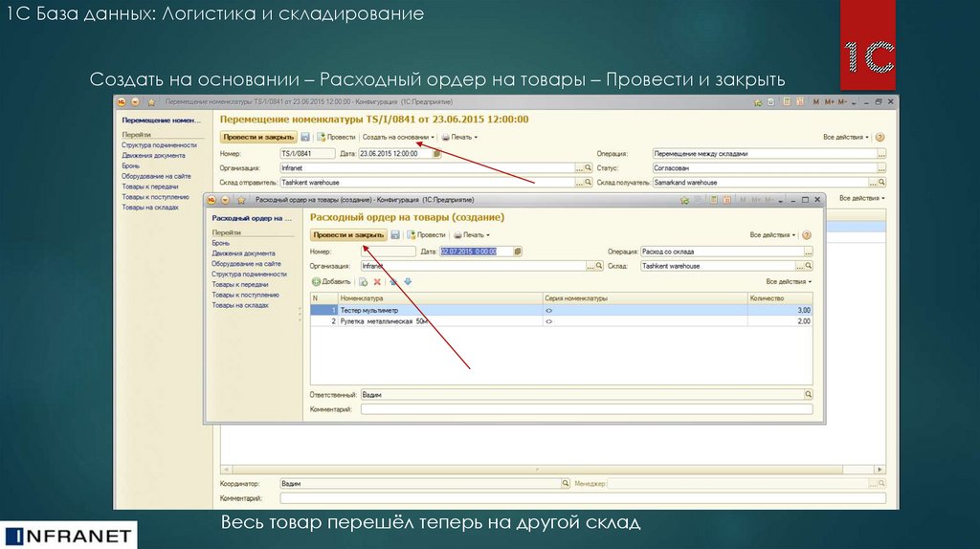Click Номер field in Расходный ордер
The image size is (980, 549).
[389, 252]
